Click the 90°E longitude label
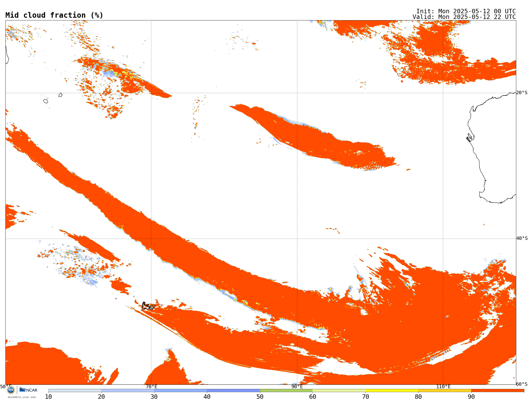This screenshot has height=400, width=532. pyautogui.click(x=297, y=386)
